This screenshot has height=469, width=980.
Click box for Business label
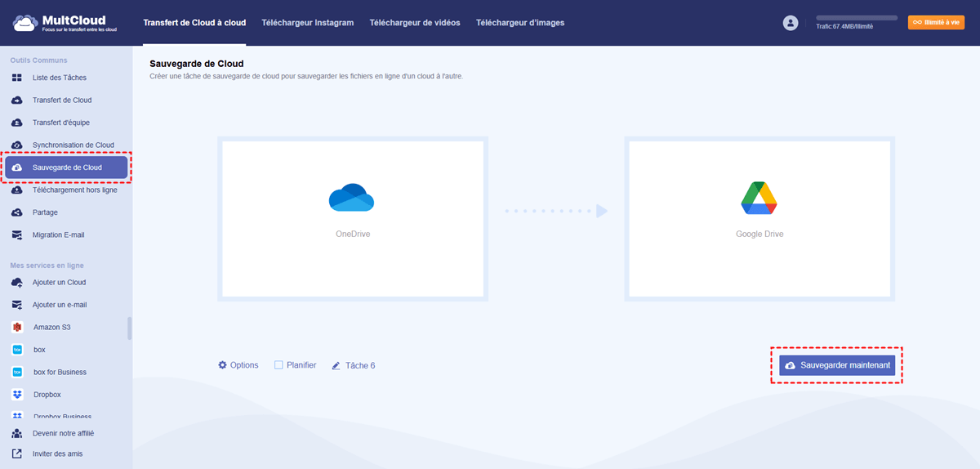(x=60, y=372)
